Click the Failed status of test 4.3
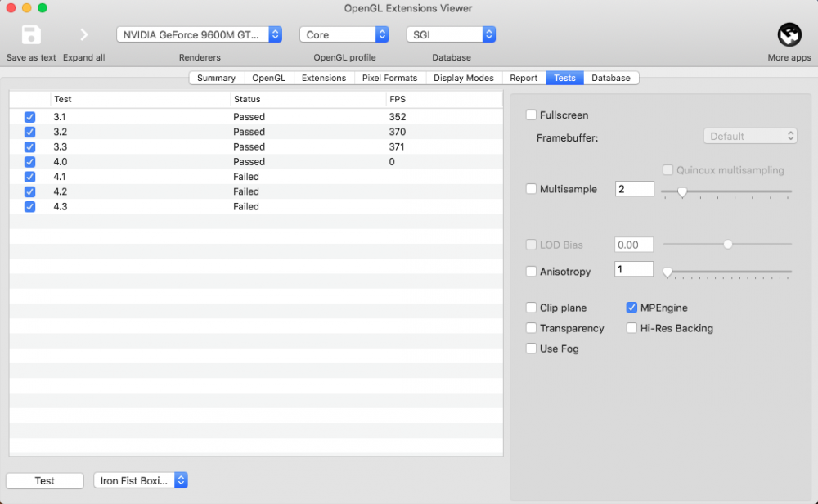The height and width of the screenshot is (504, 818). tap(245, 207)
